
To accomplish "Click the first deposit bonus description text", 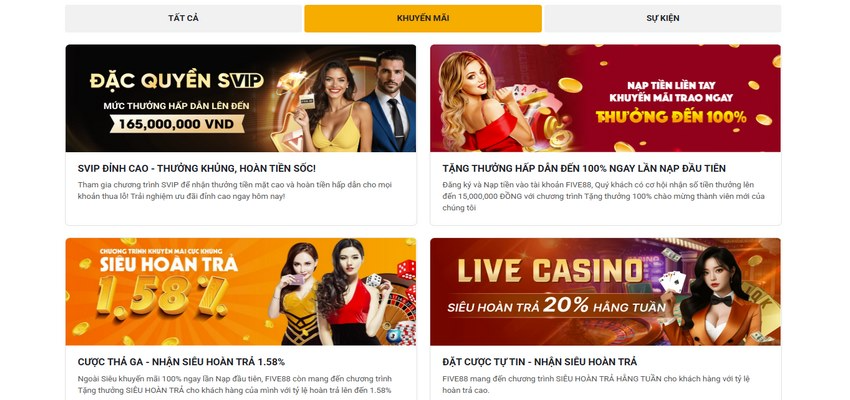I will coord(603,196).
